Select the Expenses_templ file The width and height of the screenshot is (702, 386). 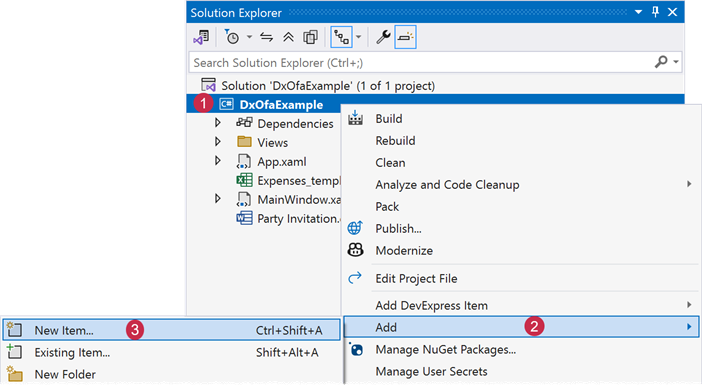(299, 181)
